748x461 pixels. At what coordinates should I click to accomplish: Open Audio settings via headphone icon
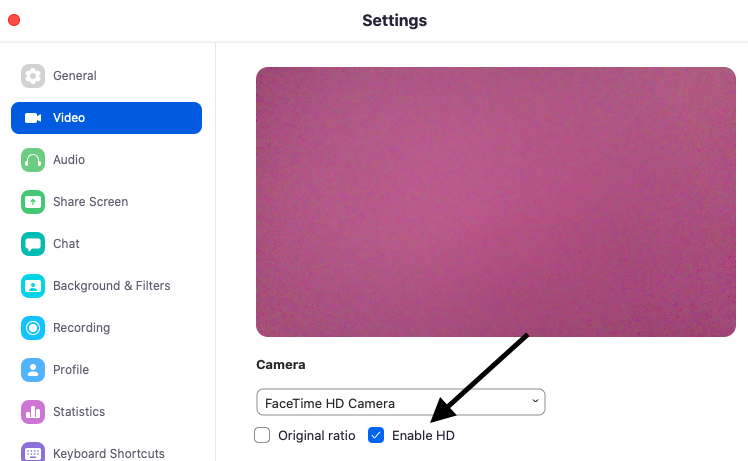pyautogui.click(x=33, y=160)
